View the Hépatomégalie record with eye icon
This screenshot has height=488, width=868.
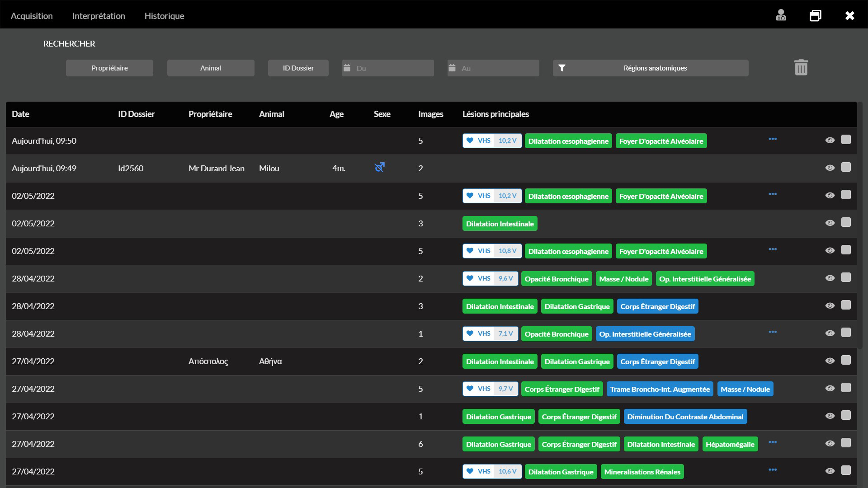pos(830,443)
